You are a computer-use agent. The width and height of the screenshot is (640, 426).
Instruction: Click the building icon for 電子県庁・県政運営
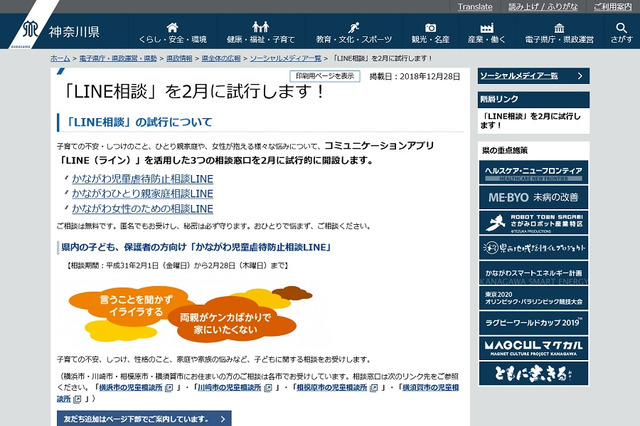point(559,28)
